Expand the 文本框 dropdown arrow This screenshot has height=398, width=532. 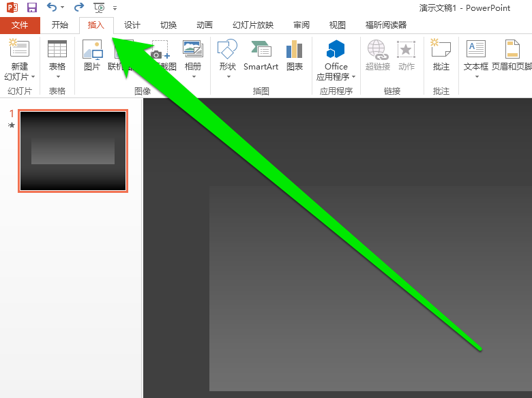(x=477, y=76)
